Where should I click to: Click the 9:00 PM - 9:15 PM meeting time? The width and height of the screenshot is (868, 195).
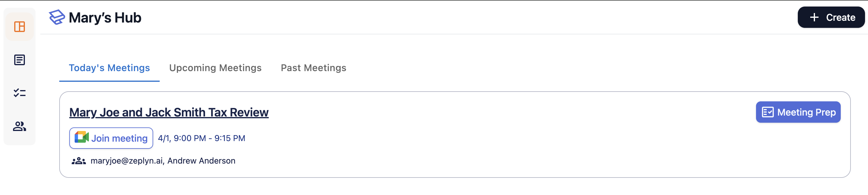(201, 138)
